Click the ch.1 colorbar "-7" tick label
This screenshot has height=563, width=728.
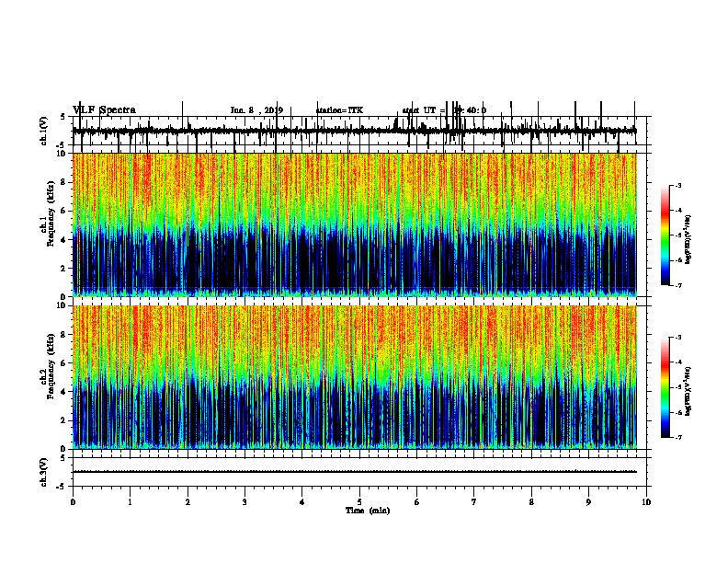click(677, 285)
